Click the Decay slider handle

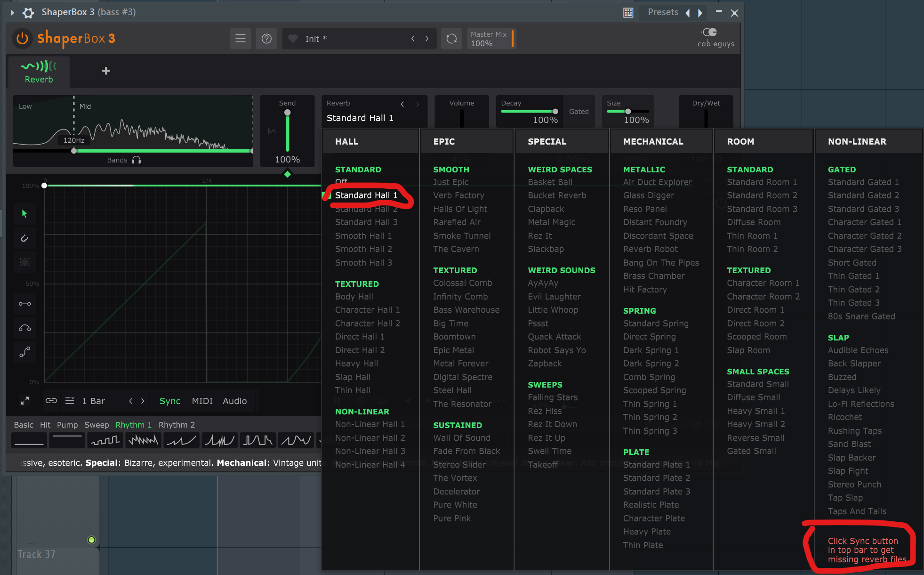pos(555,112)
